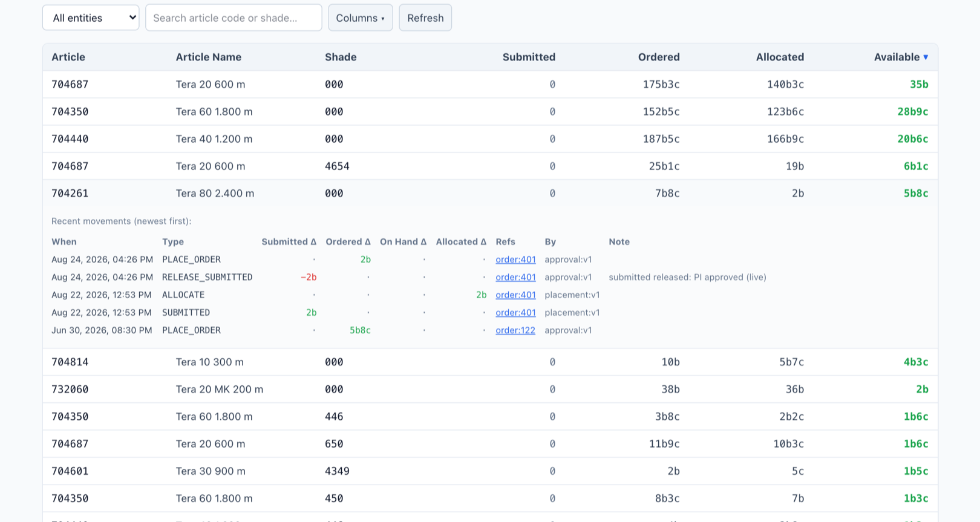This screenshot has height=522, width=980.
Task: Click available value 1b5c
Action: click(x=916, y=471)
